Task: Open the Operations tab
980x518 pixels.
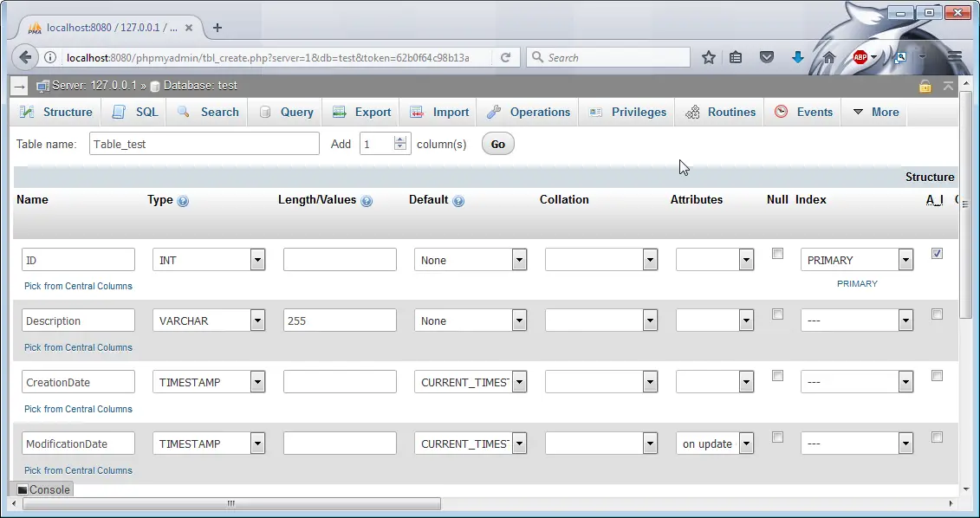Action: (x=528, y=112)
